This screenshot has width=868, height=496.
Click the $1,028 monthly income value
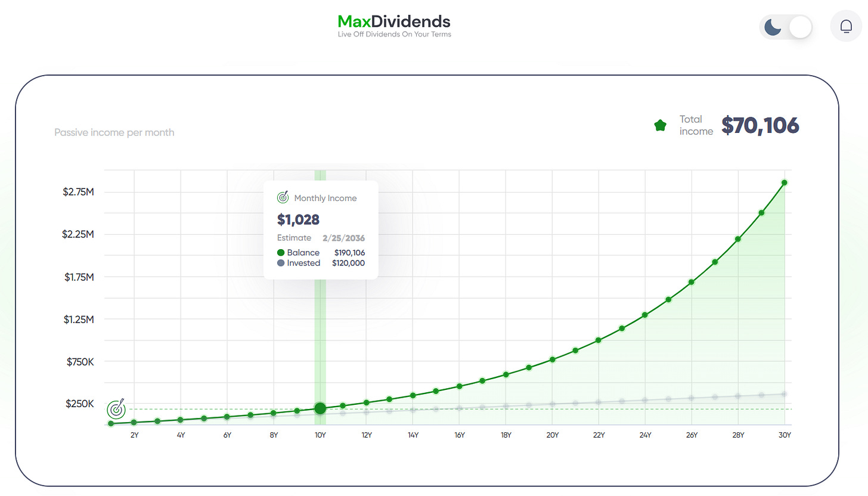[299, 219]
